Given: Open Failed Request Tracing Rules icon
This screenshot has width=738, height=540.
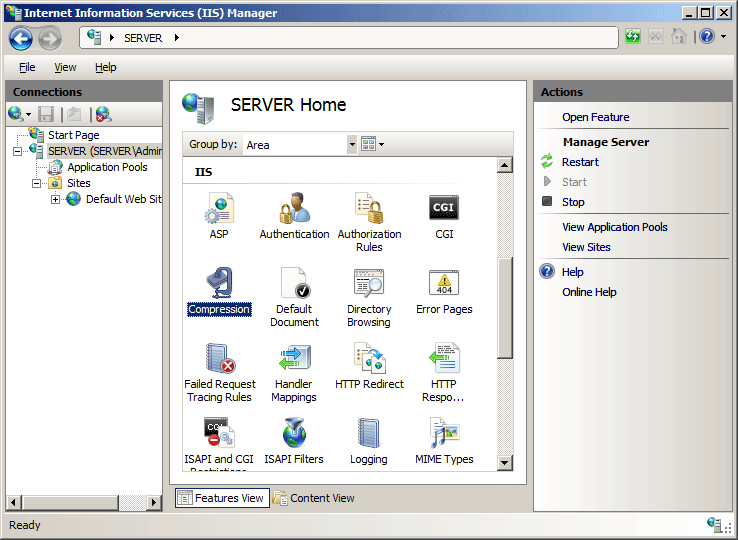Looking at the screenshot, I should pos(219,360).
